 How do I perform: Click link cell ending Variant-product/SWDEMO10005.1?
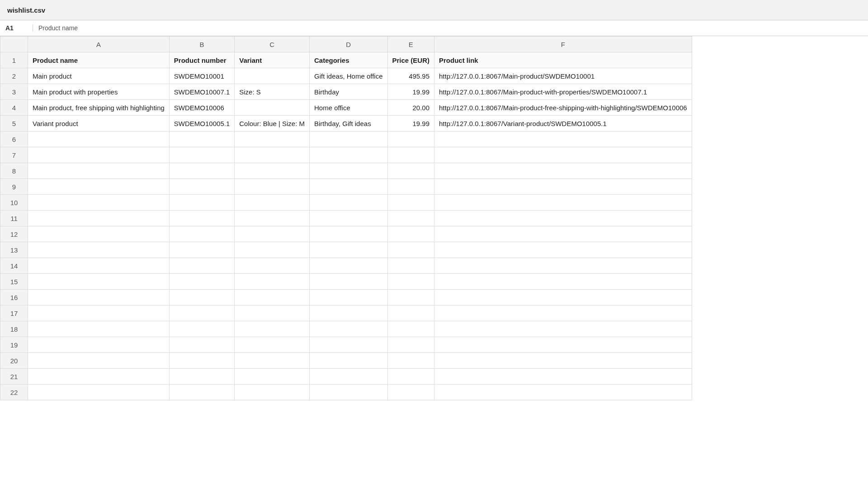tap(563, 123)
